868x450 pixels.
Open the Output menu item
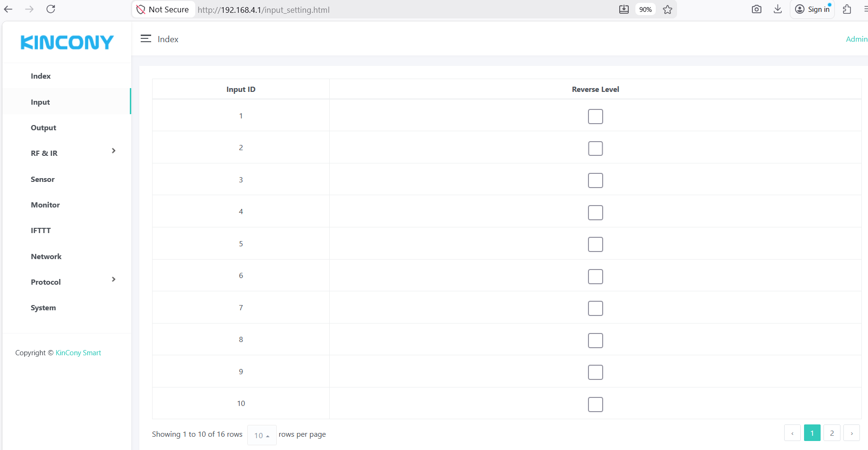(44, 128)
